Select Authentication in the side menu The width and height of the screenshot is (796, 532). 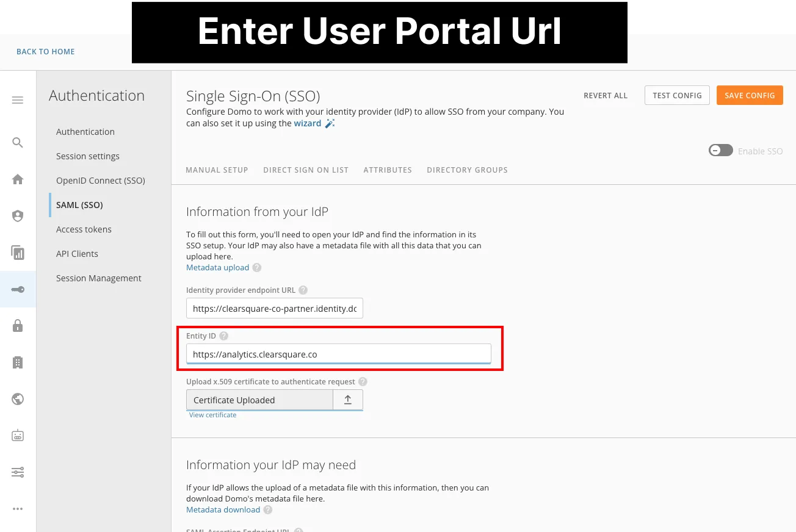pos(85,132)
